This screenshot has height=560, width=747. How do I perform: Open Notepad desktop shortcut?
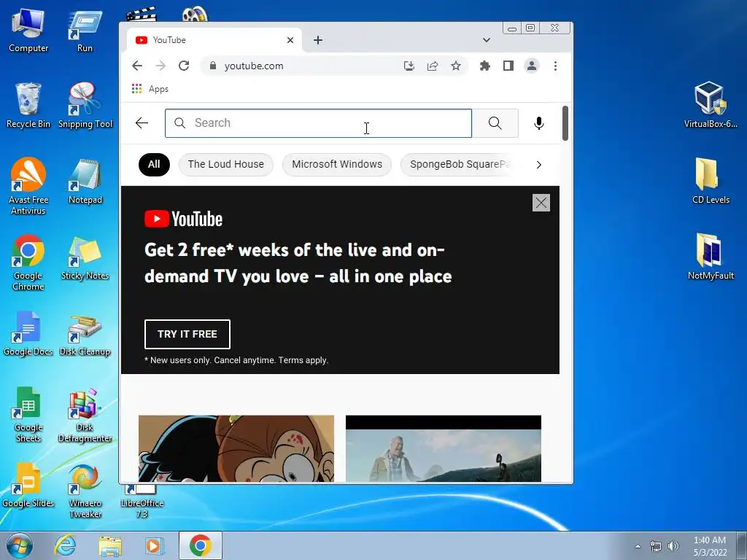pyautogui.click(x=85, y=182)
